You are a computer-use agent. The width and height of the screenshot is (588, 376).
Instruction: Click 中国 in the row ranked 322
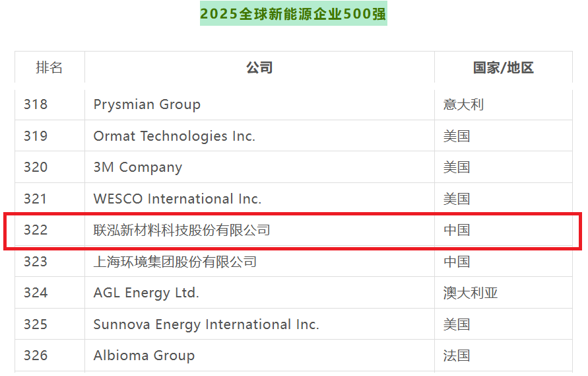coord(457,230)
